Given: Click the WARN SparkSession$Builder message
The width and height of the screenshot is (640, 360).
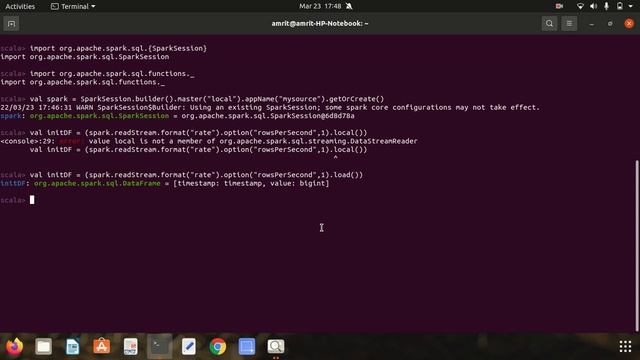Looking at the screenshot, I should pos(270,107).
